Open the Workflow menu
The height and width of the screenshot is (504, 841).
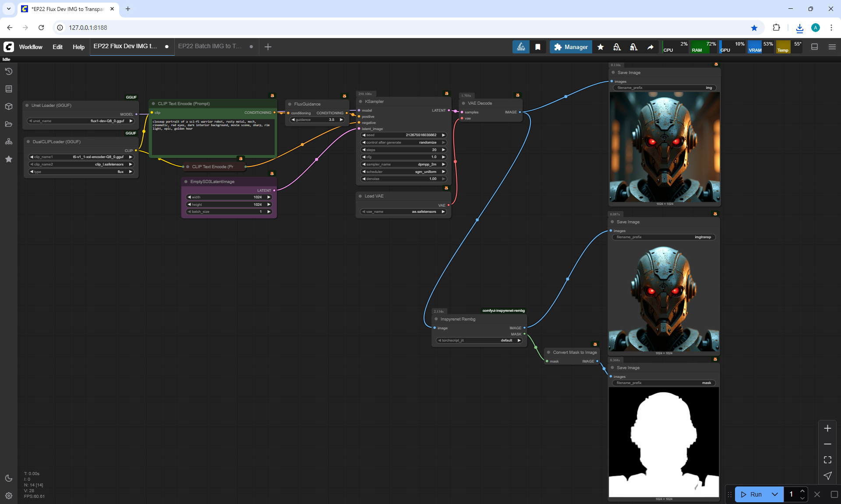31,47
